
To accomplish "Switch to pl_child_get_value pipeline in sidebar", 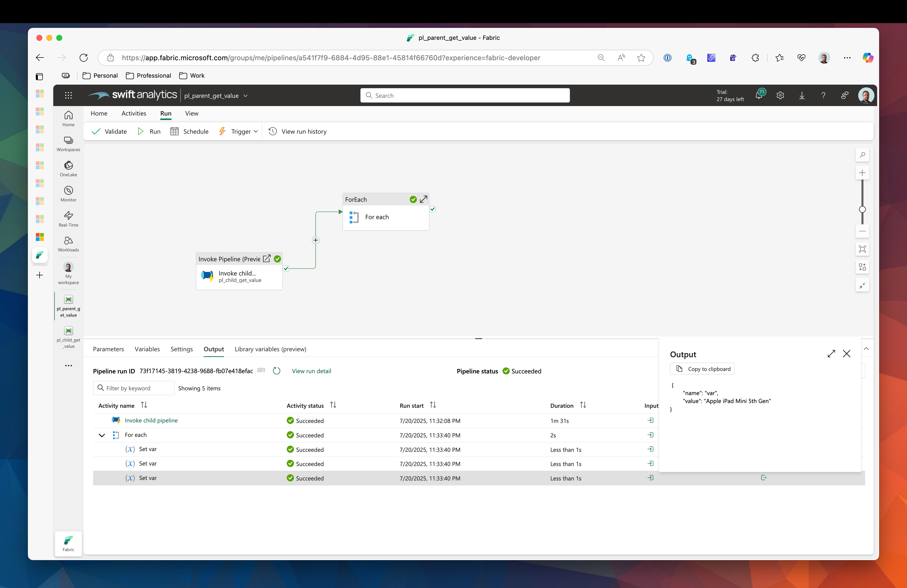I will 68,337.
